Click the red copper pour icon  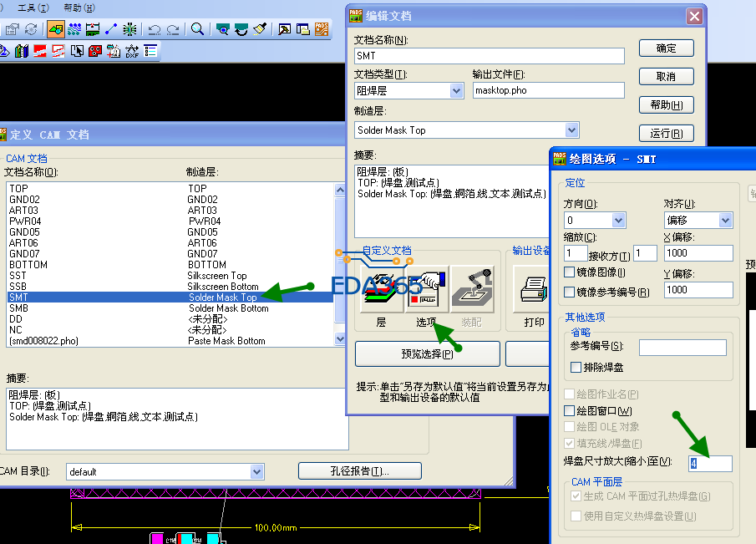(40, 51)
